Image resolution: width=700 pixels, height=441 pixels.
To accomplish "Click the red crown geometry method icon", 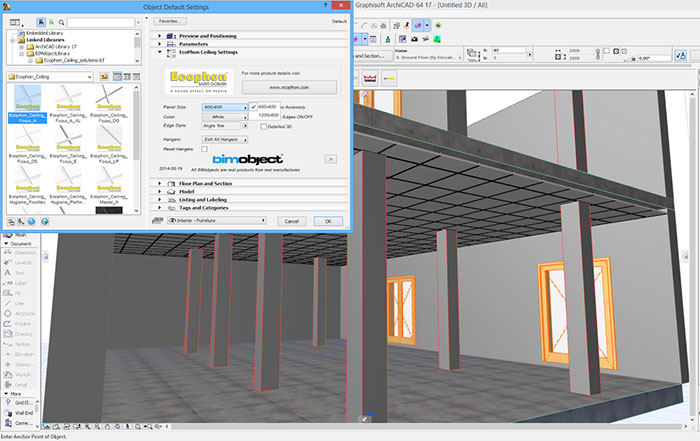I will (370, 79).
